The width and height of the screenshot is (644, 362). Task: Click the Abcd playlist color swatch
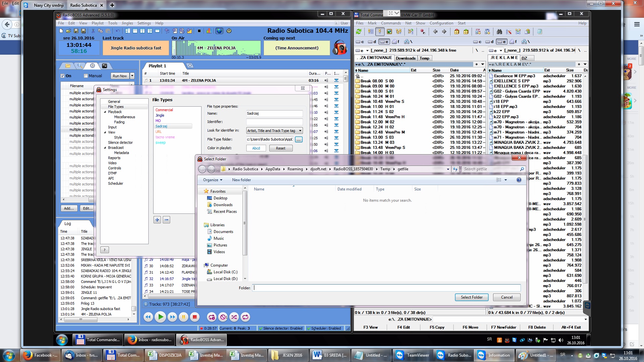[256, 148]
